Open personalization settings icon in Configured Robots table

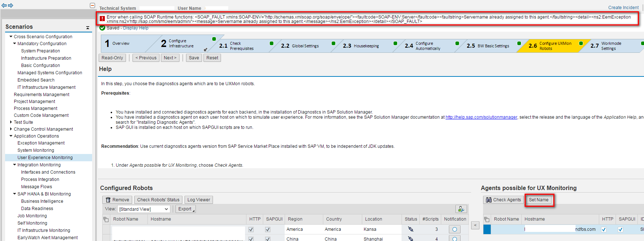(461, 209)
